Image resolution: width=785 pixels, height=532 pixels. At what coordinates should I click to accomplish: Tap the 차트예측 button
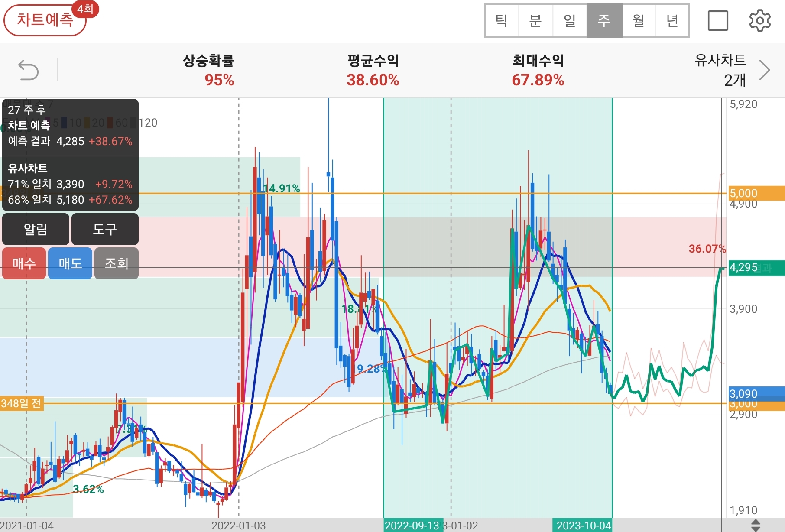pyautogui.click(x=45, y=20)
